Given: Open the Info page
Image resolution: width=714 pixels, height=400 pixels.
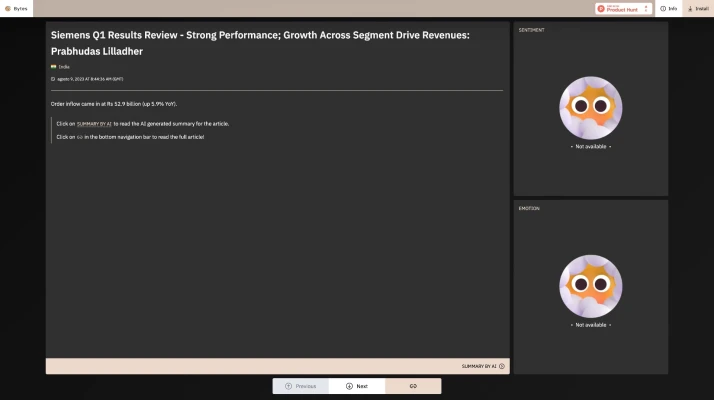Looking at the screenshot, I should click(x=668, y=9).
